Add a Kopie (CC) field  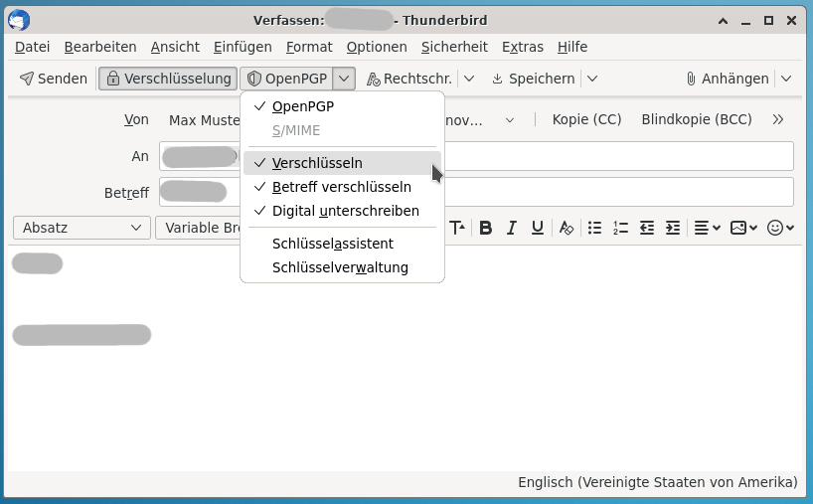click(x=586, y=119)
